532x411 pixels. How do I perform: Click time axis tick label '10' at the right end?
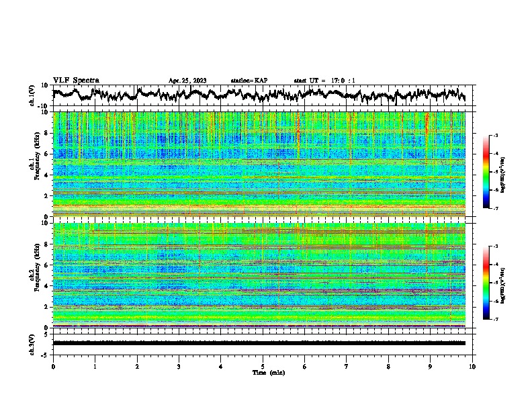click(x=472, y=367)
